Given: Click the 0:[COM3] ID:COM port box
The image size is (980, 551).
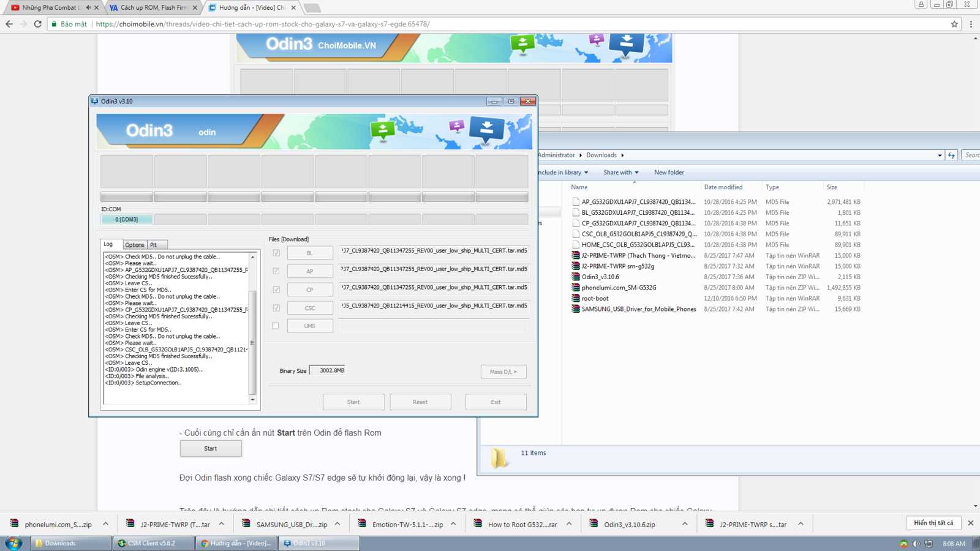Looking at the screenshot, I should click(126, 220).
